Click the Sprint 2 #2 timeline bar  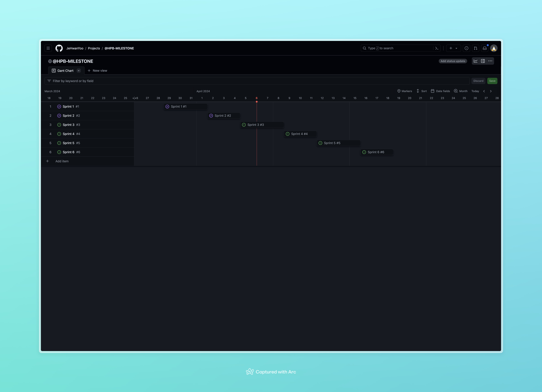tap(224, 116)
